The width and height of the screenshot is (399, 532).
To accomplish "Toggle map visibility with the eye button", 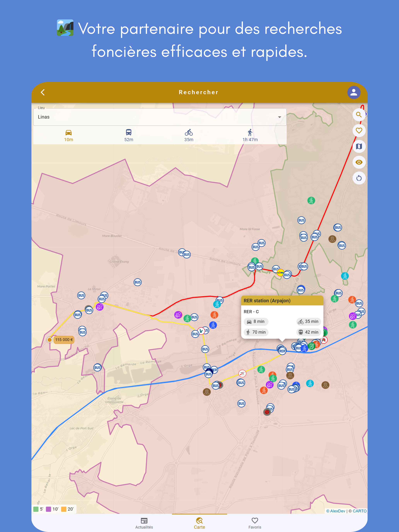I will [359, 162].
